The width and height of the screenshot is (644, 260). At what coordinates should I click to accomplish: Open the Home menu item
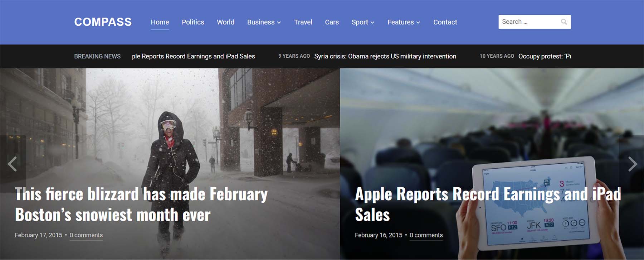click(160, 22)
